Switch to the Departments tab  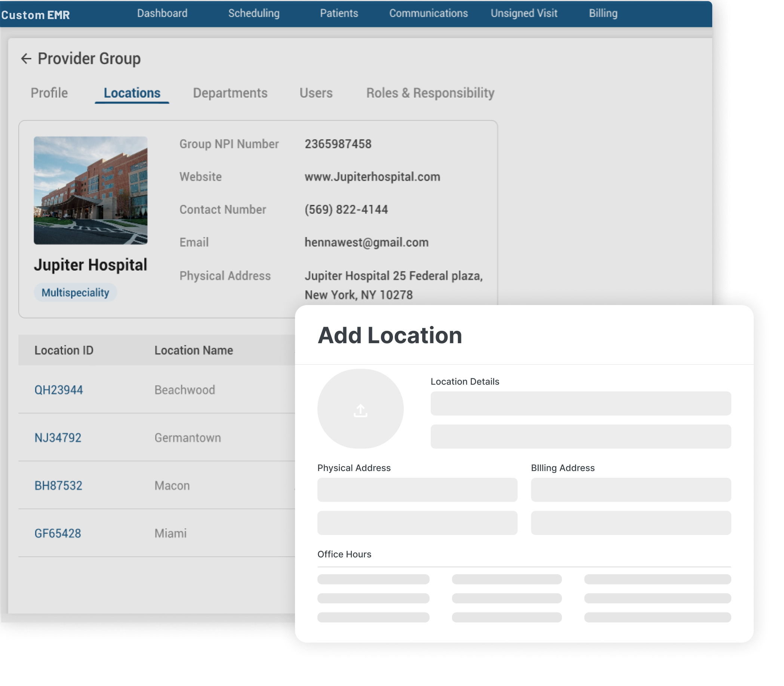pyautogui.click(x=230, y=93)
